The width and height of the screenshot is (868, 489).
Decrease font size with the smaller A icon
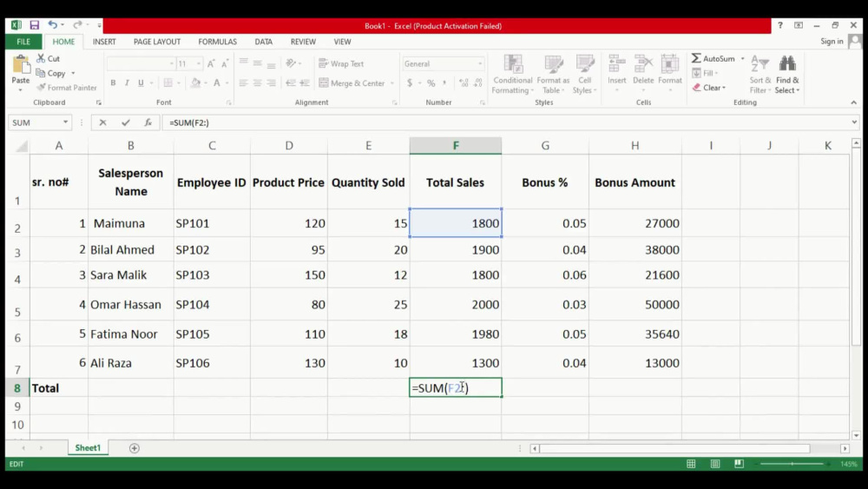pos(224,63)
